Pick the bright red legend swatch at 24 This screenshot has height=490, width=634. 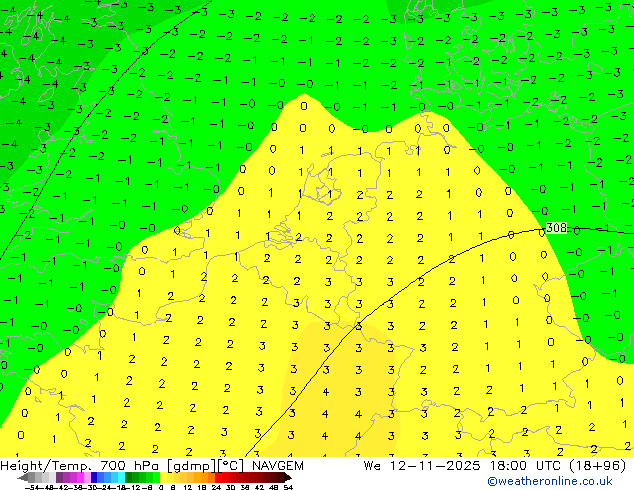[x=218, y=477]
